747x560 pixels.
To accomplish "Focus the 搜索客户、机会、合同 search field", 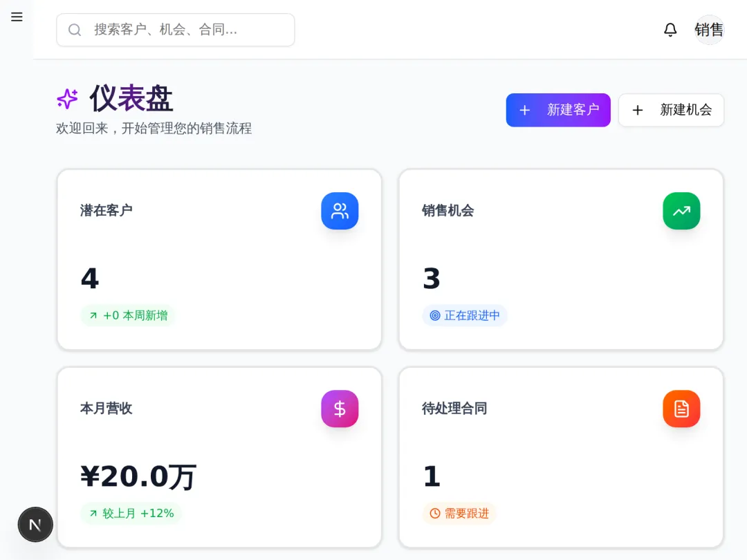I will pos(187,30).
